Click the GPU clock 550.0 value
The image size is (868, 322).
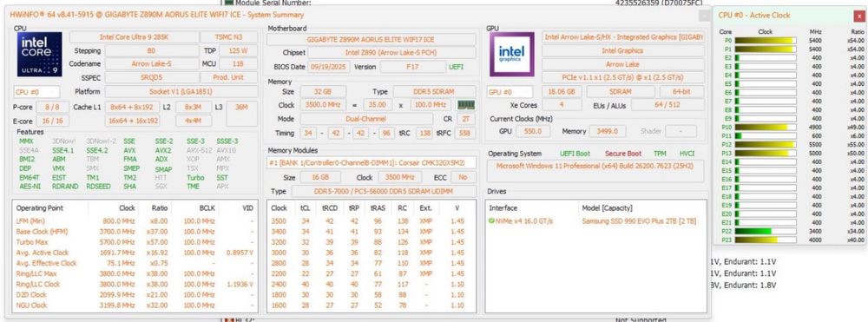533,131
